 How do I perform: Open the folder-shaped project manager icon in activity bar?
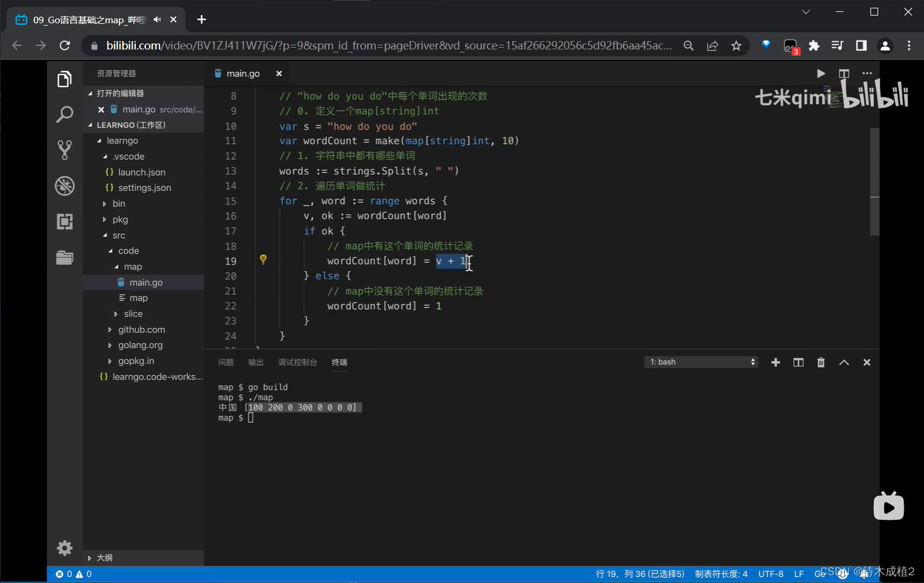(x=64, y=258)
